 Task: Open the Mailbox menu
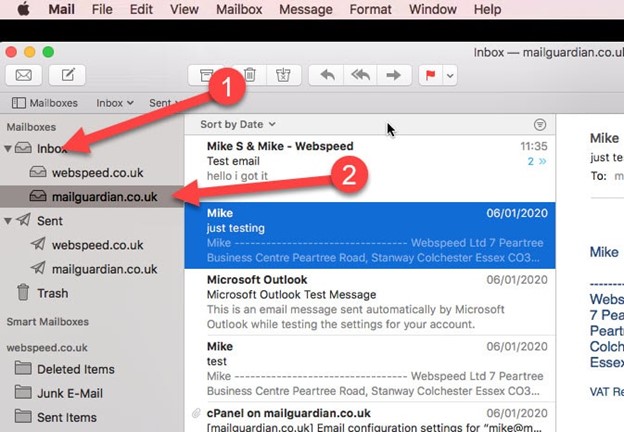coord(239,9)
